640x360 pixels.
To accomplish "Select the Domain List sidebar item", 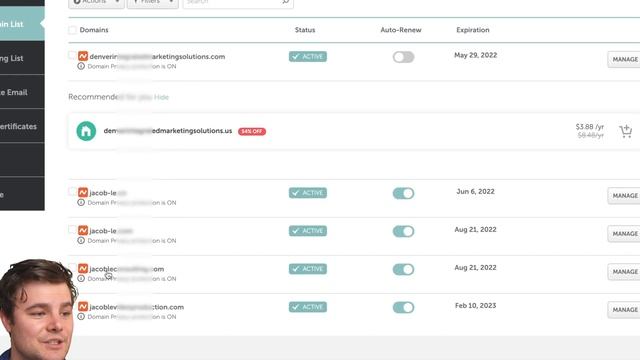I will click(22, 24).
